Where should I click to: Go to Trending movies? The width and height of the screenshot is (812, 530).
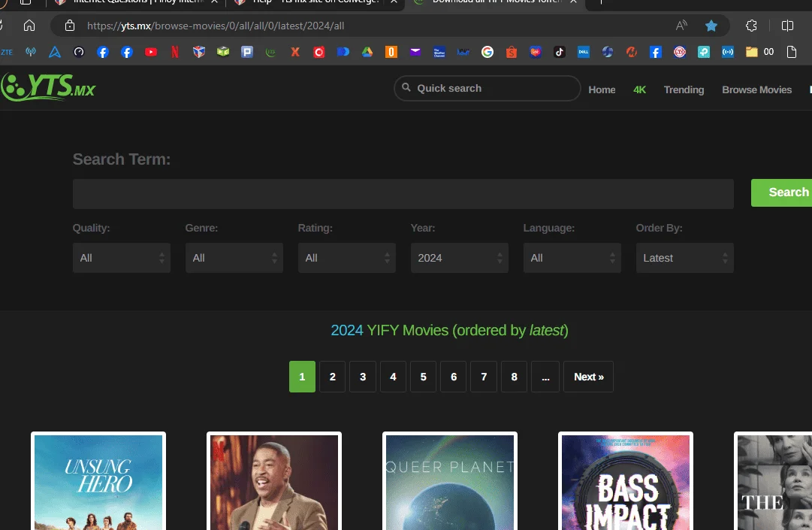point(684,89)
